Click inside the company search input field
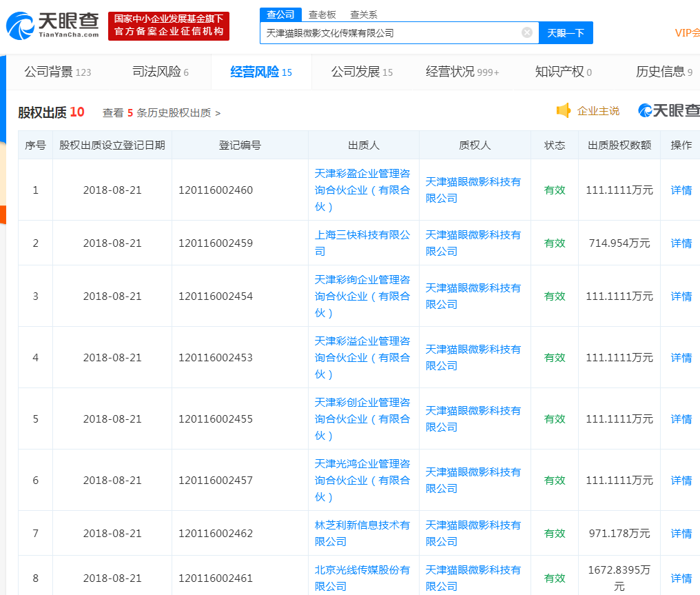Viewport: 700px width, 595px height. pyautogui.click(x=393, y=32)
